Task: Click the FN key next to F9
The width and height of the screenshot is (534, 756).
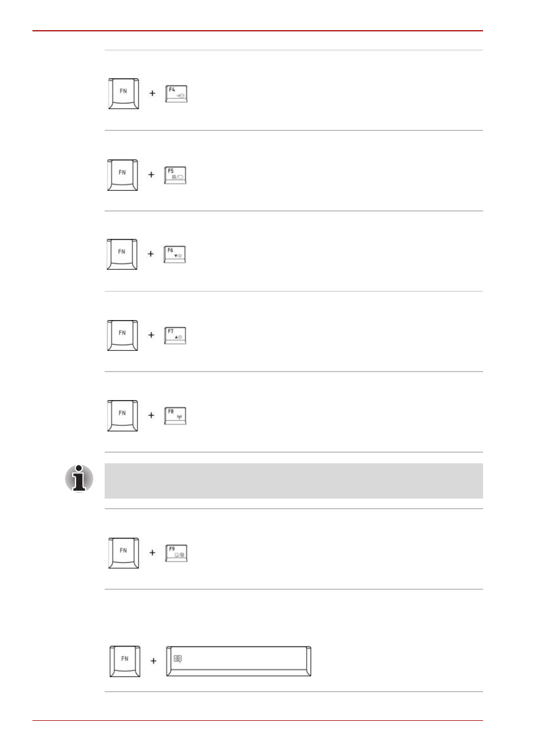Action: (x=124, y=553)
